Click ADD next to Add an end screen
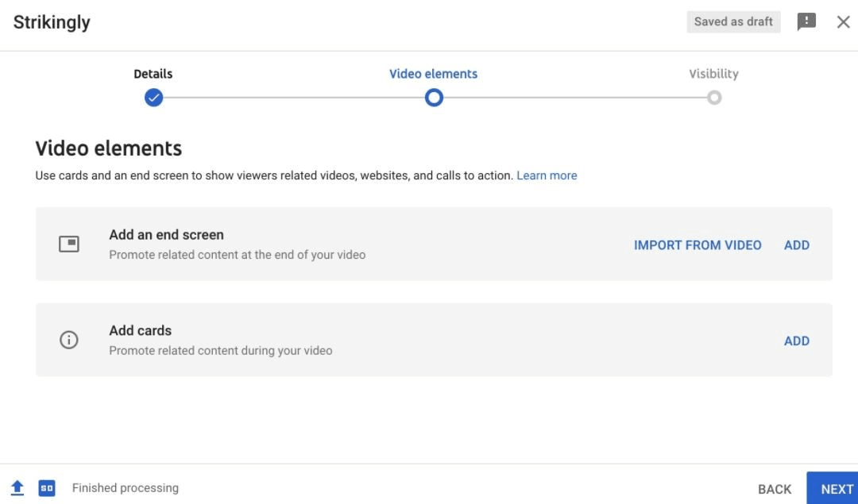The width and height of the screenshot is (858, 504). pyautogui.click(x=797, y=244)
